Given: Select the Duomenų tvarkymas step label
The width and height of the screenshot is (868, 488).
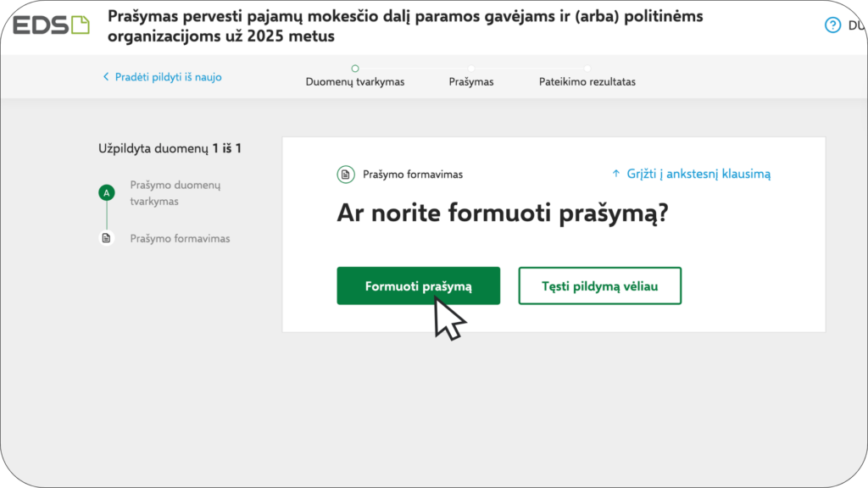Looking at the screenshot, I should tap(355, 82).
